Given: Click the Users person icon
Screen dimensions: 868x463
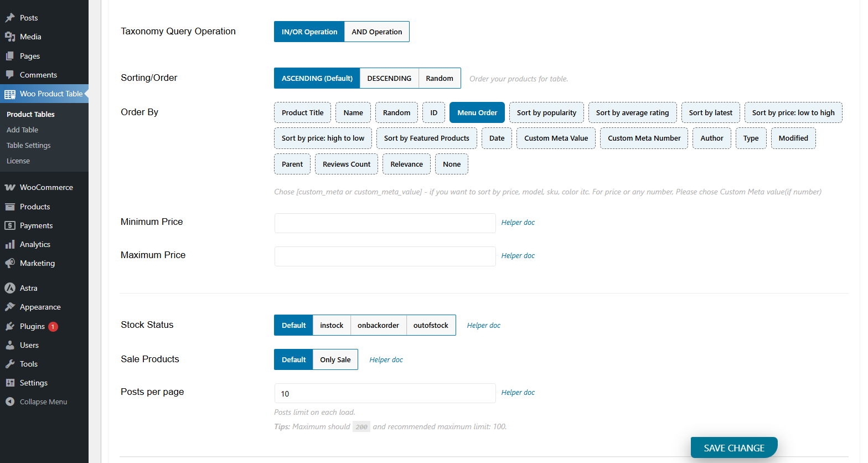Looking at the screenshot, I should pos(10,345).
